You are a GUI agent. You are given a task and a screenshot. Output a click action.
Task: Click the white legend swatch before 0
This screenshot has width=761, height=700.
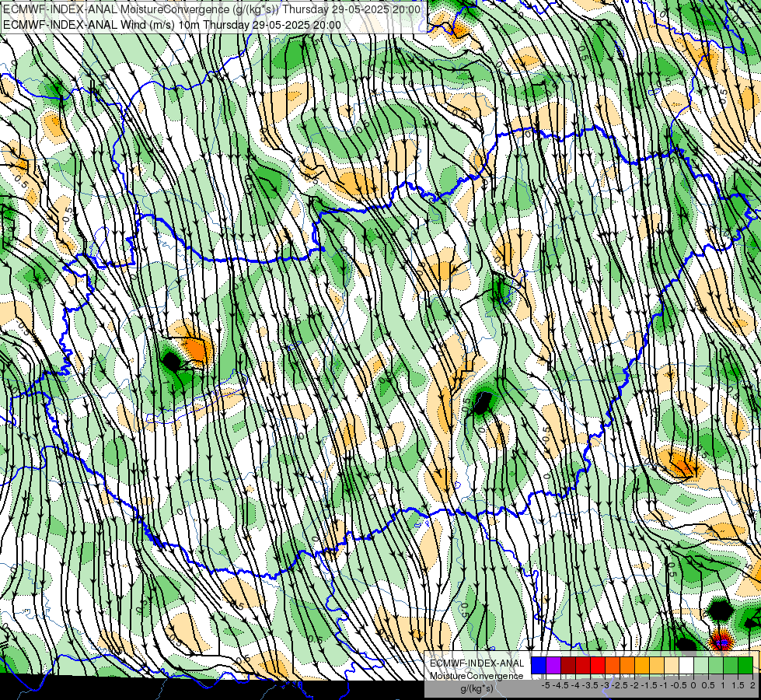(x=686, y=666)
